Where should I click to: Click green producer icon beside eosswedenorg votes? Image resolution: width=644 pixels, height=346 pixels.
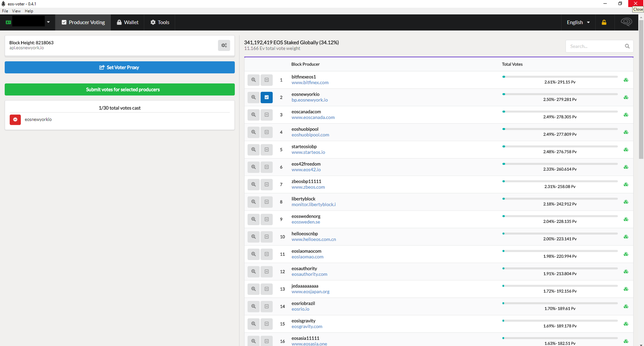coord(626,219)
